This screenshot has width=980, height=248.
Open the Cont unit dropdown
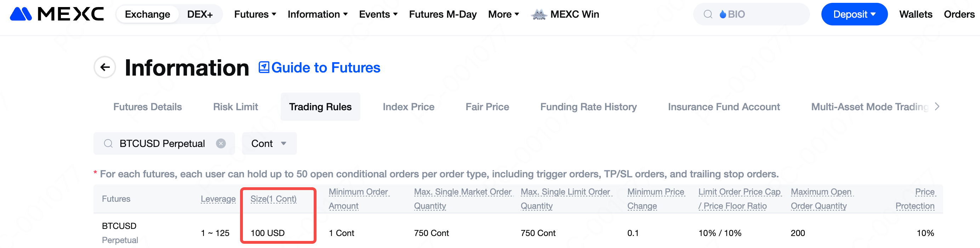coord(269,143)
